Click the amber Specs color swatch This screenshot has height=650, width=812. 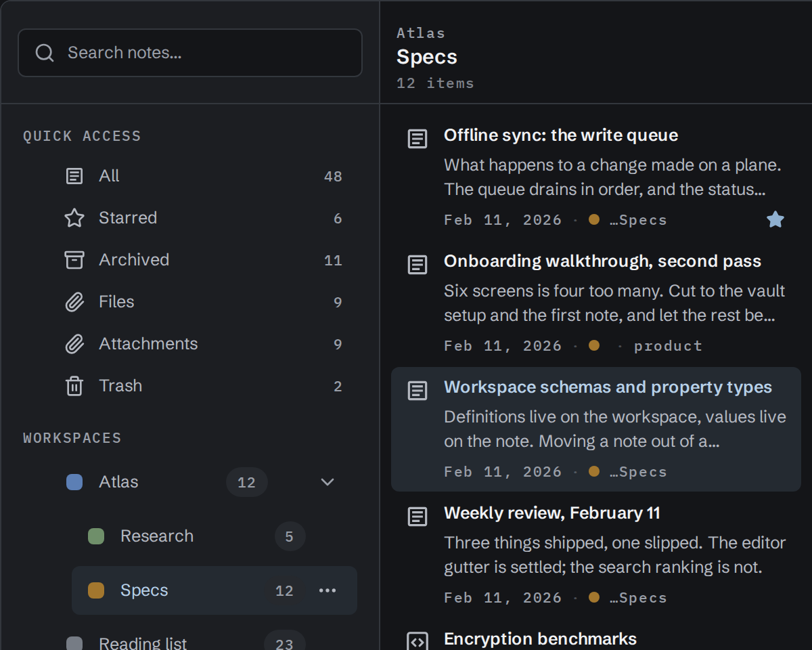tap(96, 590)
